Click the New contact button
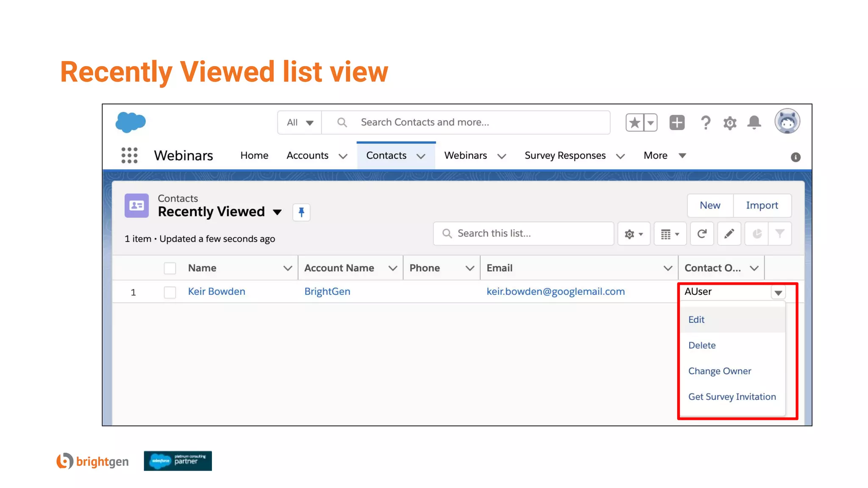The width and height of the screenshot is (868, 488). pyautogui.click(x=710, y=205)
